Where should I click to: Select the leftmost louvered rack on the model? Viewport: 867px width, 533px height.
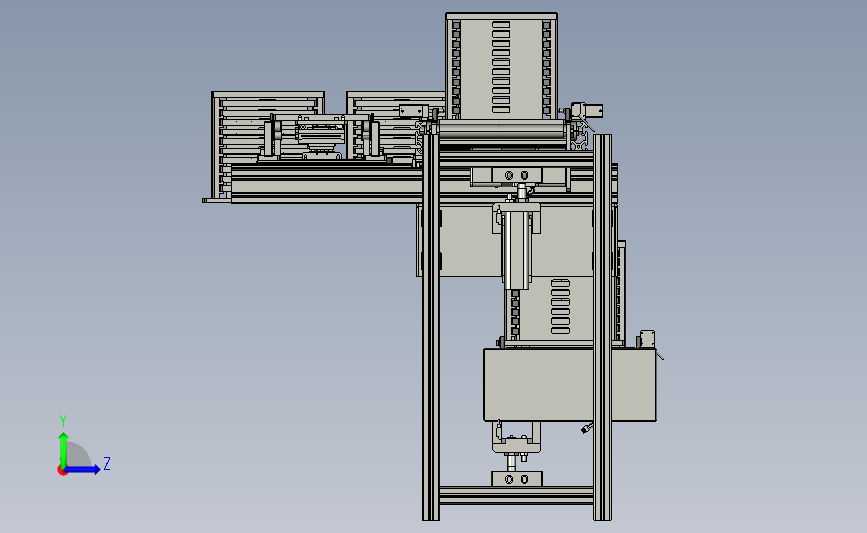pyautogui.click(x=268, y=145)
